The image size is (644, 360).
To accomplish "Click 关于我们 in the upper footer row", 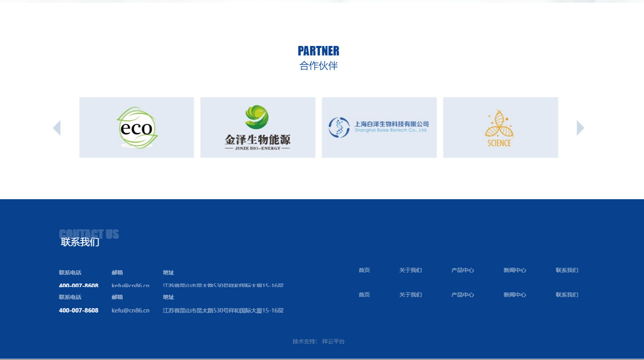I will click(410, 270).
